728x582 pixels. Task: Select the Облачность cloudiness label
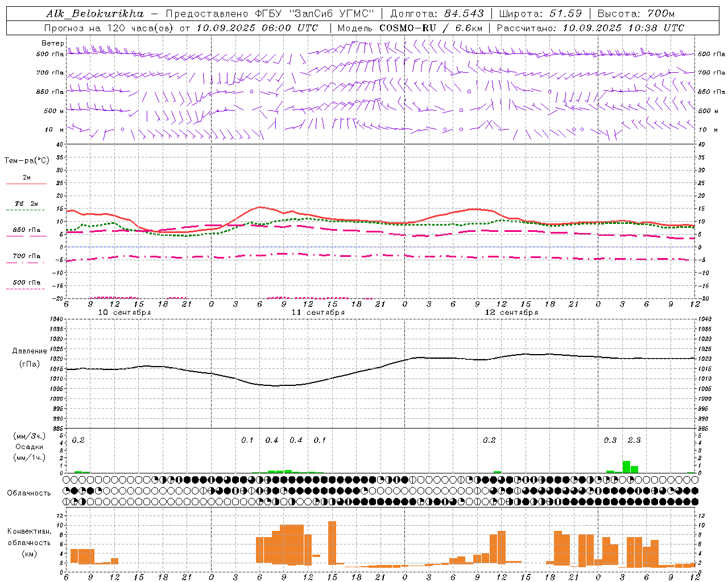click(x=29, y=493)
